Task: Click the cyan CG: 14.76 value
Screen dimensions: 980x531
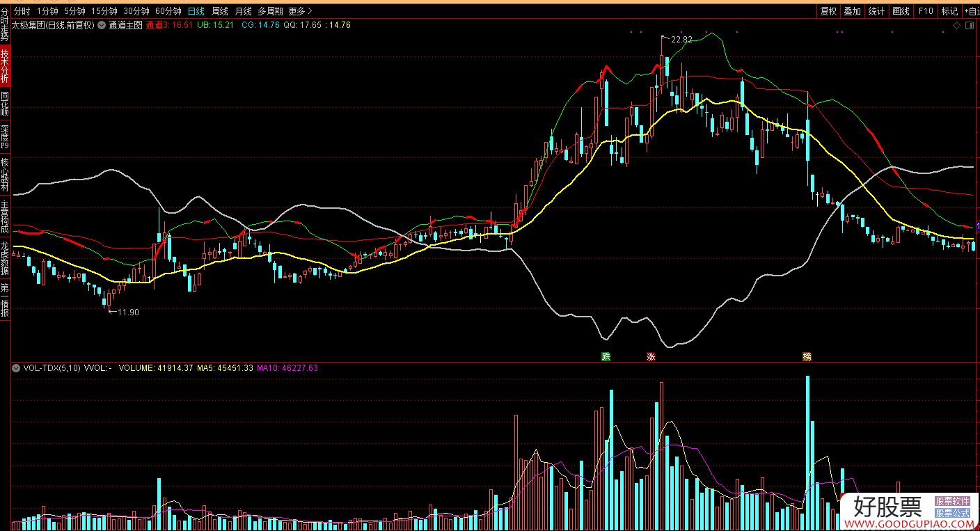Action: (x=260, y=24)
